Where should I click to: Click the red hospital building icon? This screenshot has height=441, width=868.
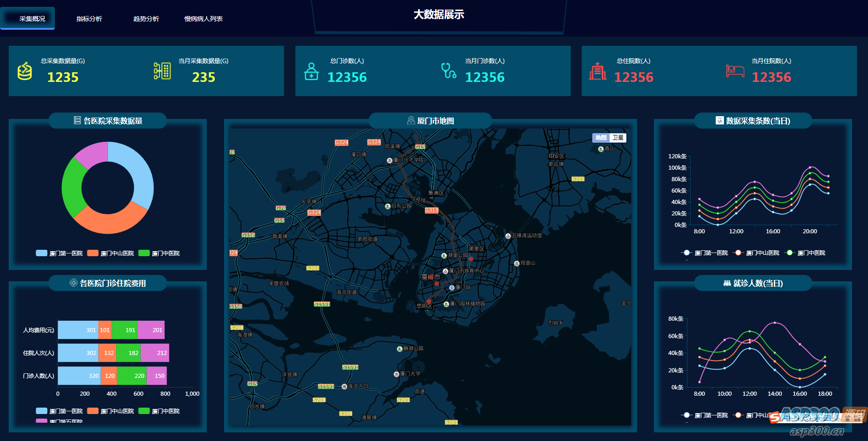click(598, 71)
